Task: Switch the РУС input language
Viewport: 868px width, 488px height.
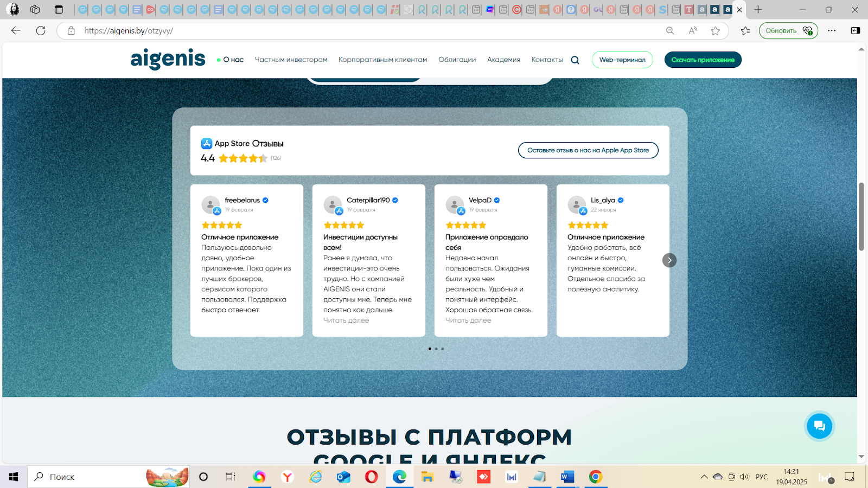Action: [x=762, y=477]
